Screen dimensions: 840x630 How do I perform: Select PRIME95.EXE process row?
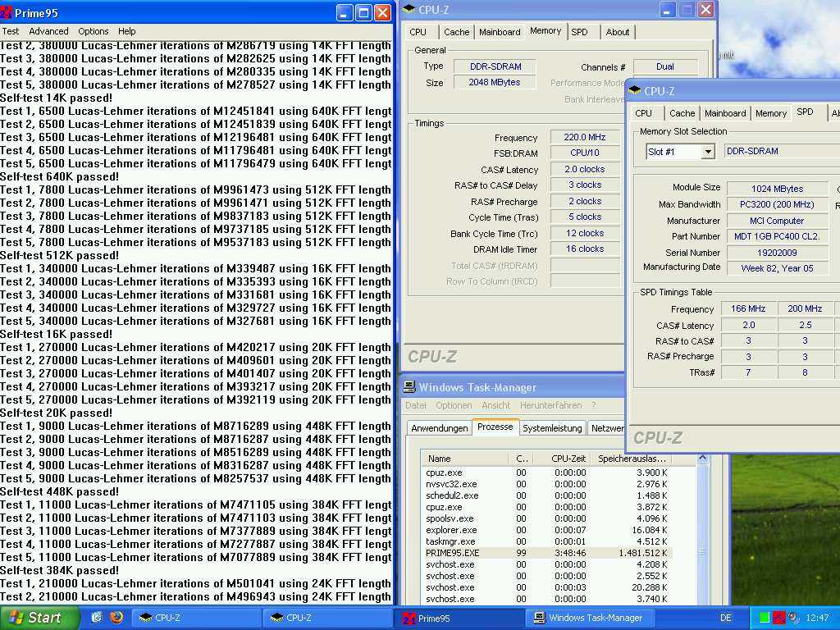pos(546,553)
